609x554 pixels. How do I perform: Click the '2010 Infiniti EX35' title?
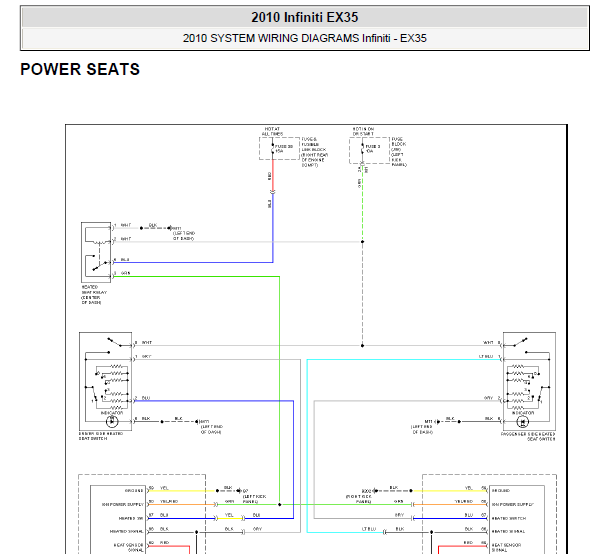point(304,17)
